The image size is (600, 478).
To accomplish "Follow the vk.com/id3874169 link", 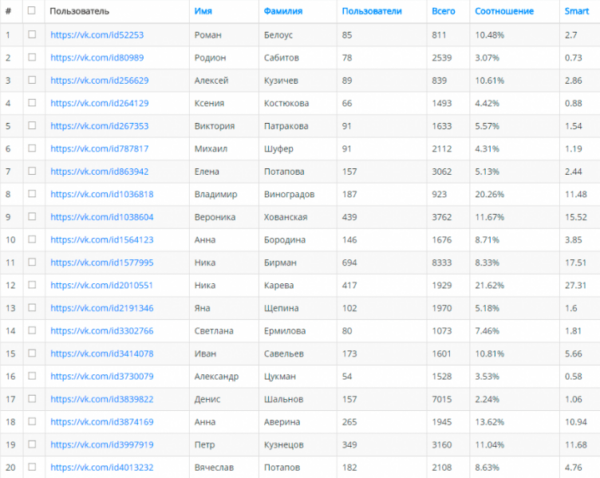I will pyautogui.click(x=102, y=422).
